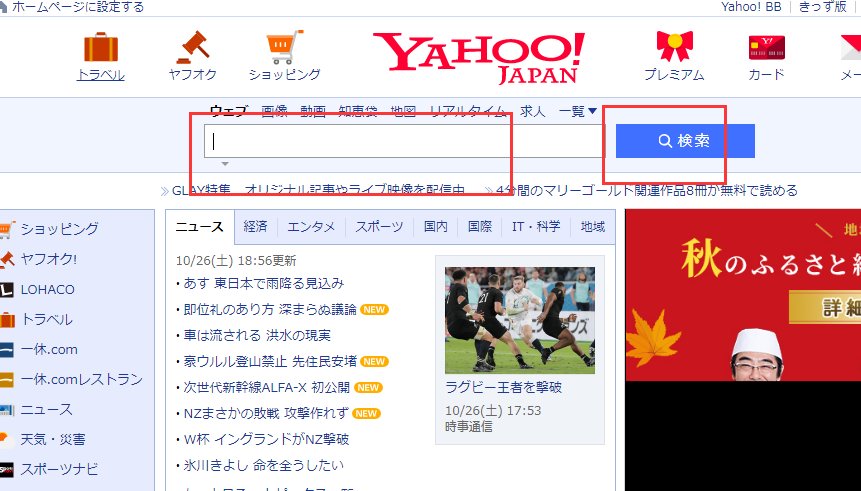
Task: Select the ウェブ search tab
Action: pyautogui.click(x=229, y=111)
